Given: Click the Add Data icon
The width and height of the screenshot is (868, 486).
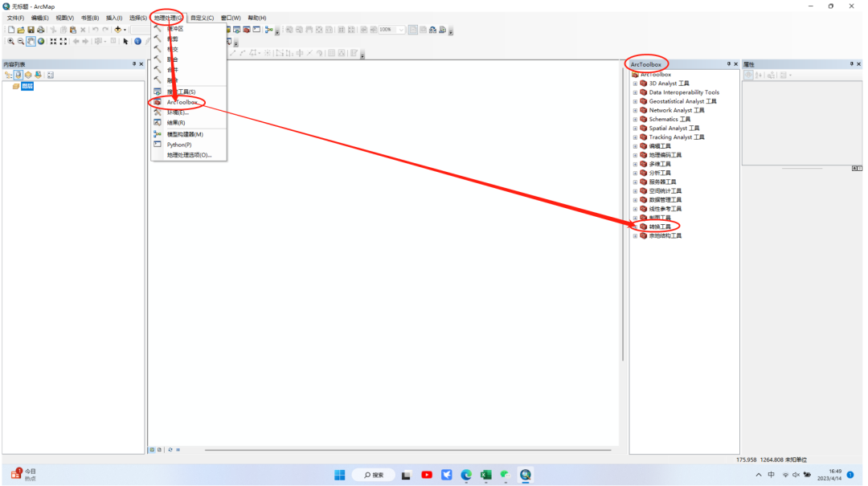Looking at the screenshot, I should pos(118,30).
